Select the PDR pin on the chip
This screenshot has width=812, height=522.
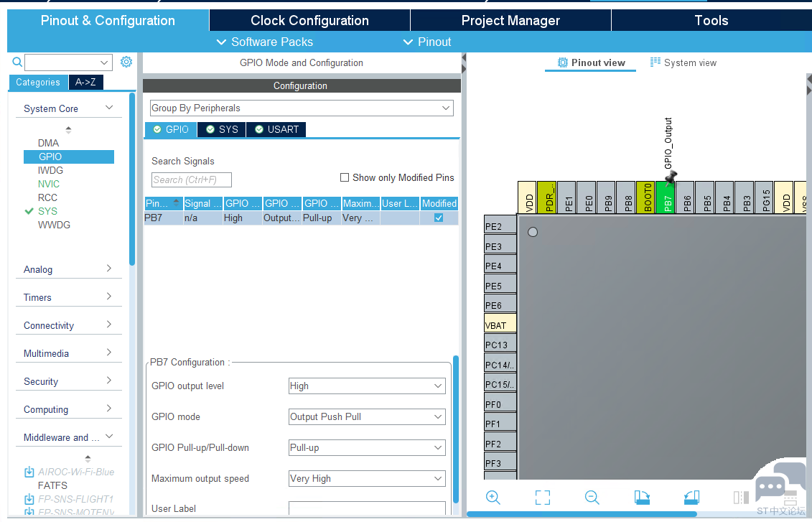point(547,197)
